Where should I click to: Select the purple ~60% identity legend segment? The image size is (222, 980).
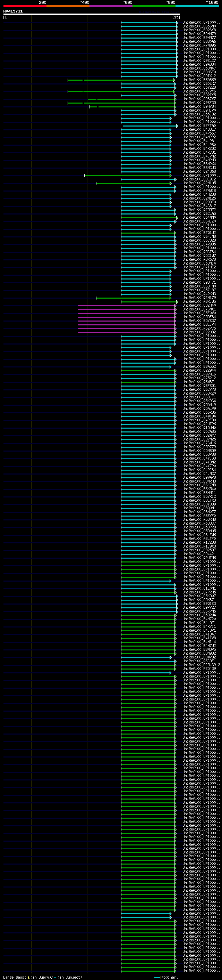click(x=111, y=6)
